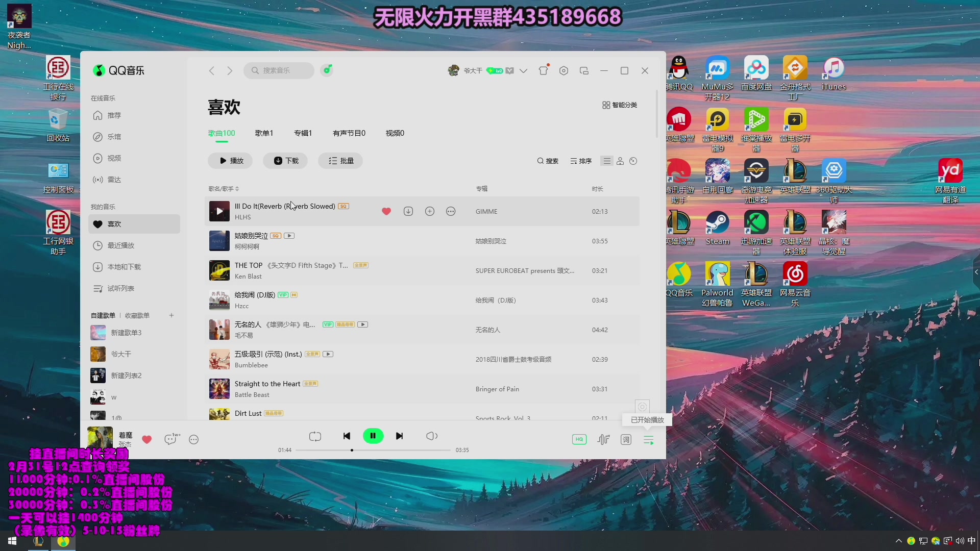Pause the current song

[373, 436]
